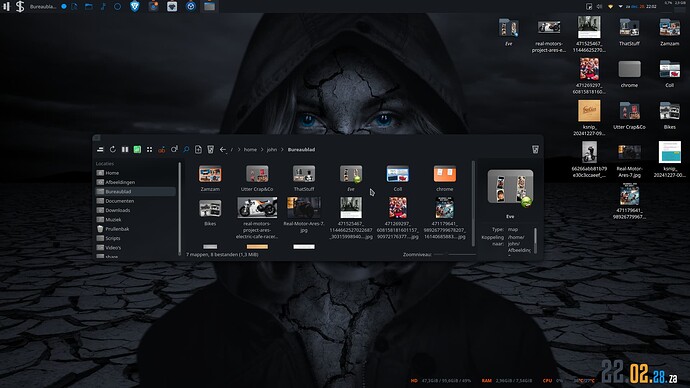
Task: Open the chrome desktop folder icon
Action: tap(629, 74)
